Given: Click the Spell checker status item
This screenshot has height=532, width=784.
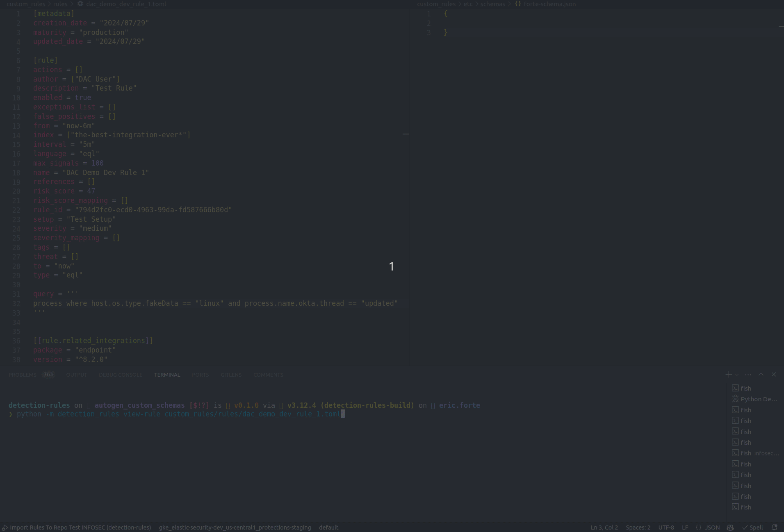Looking at the screenshot, I should 752,527.
